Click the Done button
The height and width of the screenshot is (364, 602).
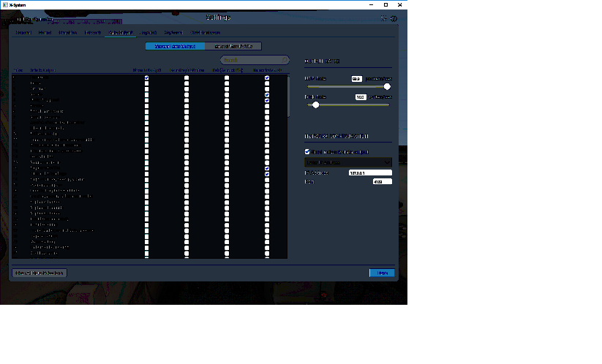point(382,273)
